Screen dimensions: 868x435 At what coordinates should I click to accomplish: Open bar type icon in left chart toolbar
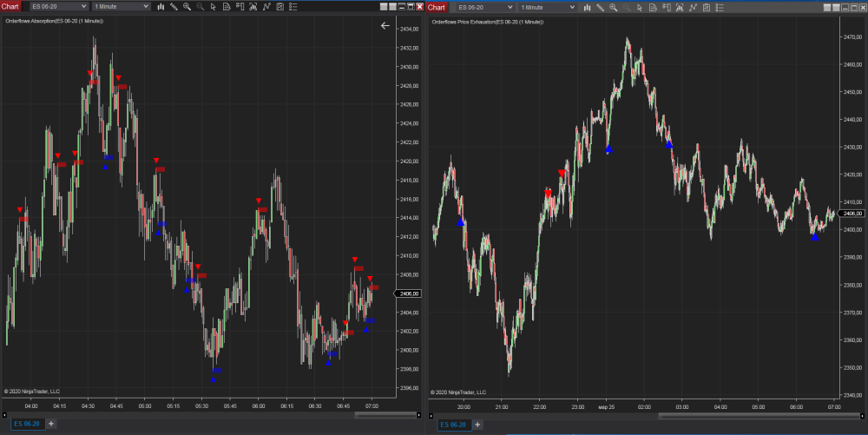click(161, 7)
